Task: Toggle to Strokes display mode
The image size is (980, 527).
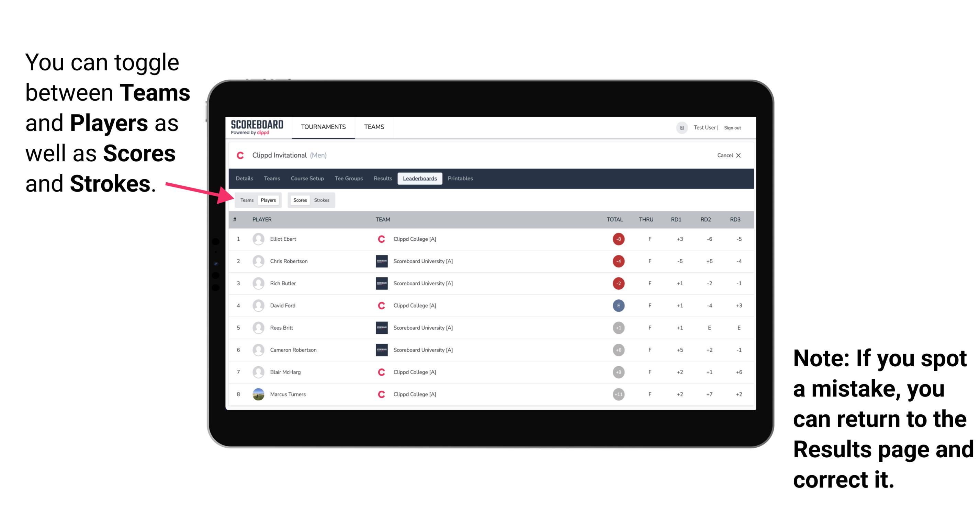Action: [323, 200]
